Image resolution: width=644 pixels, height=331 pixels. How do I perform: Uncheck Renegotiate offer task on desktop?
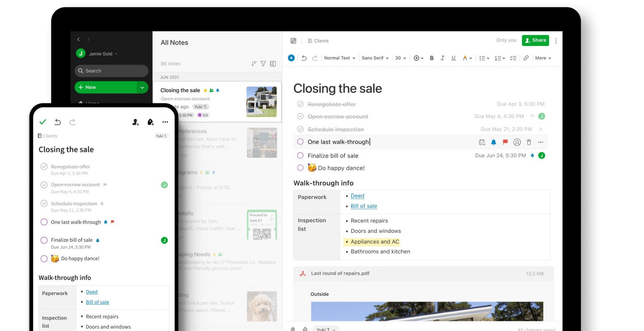300,104
